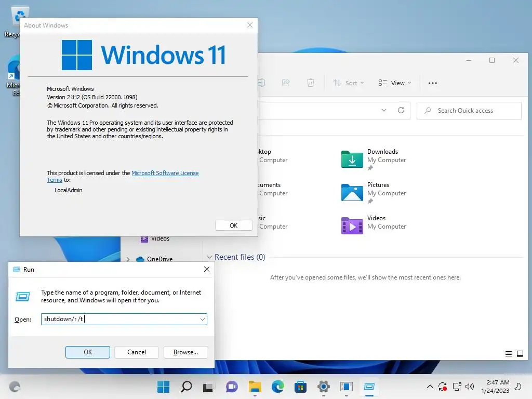Switch to the Run app taskbar icon
This screenshot has width=532, height=399.
point(369,387)
